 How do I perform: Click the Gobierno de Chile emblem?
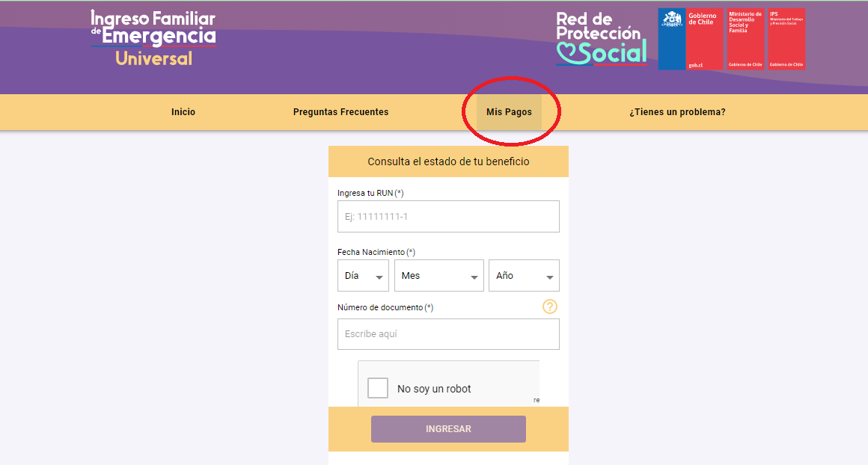(691, 40)
